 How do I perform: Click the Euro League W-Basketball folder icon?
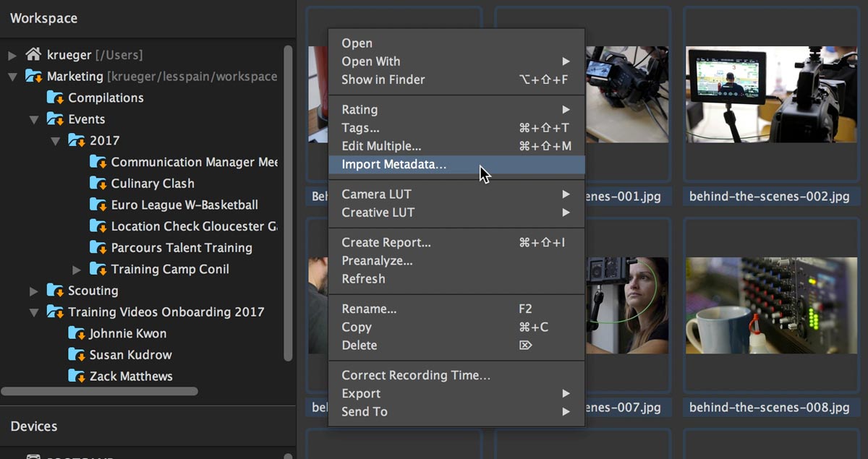point(98,205)
